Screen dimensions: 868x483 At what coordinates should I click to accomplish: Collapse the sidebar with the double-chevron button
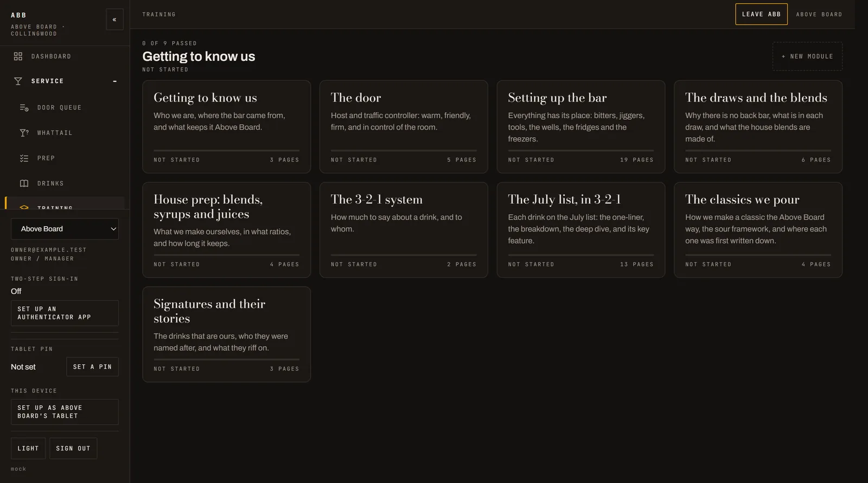(114, 20)
